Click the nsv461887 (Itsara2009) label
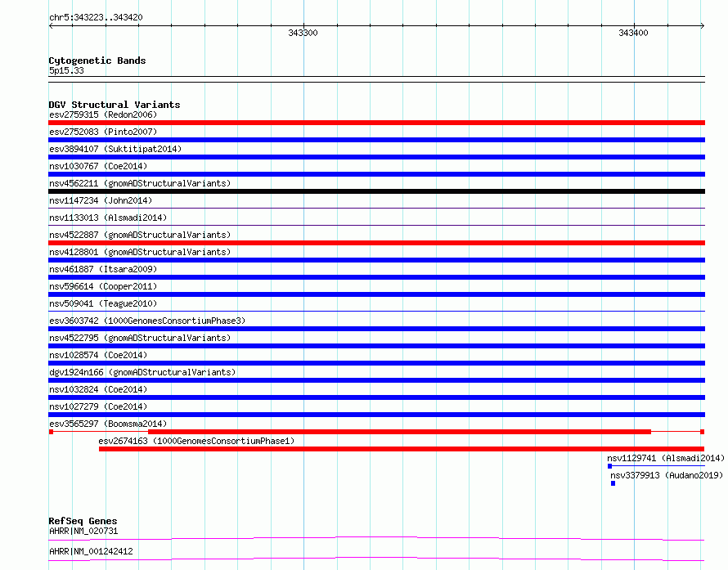728x570 pixels. click(x=103, y=269)
